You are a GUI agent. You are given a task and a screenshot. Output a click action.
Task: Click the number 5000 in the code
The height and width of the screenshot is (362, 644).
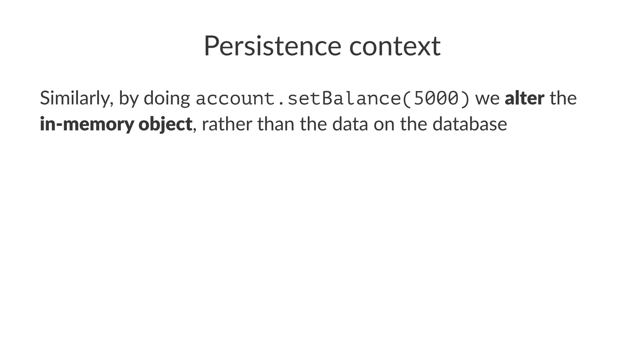click(x=435, y=98)
